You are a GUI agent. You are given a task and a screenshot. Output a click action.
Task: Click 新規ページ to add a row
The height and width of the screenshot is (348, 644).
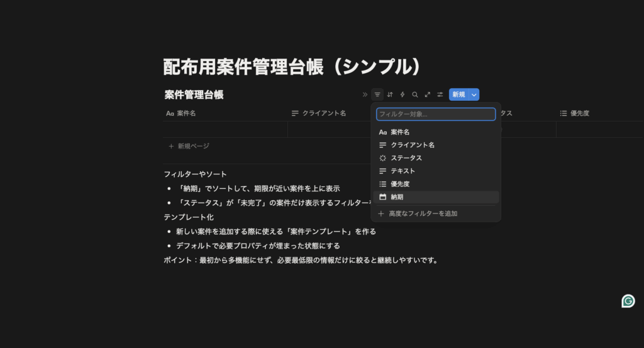[x=193, y=146]
